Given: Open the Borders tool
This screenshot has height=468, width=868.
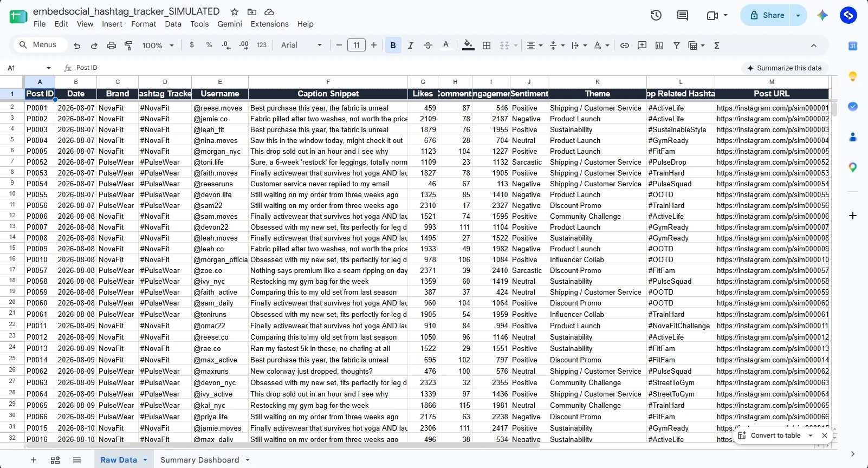Looking at the screenshot, I should [x=487, y=45].
